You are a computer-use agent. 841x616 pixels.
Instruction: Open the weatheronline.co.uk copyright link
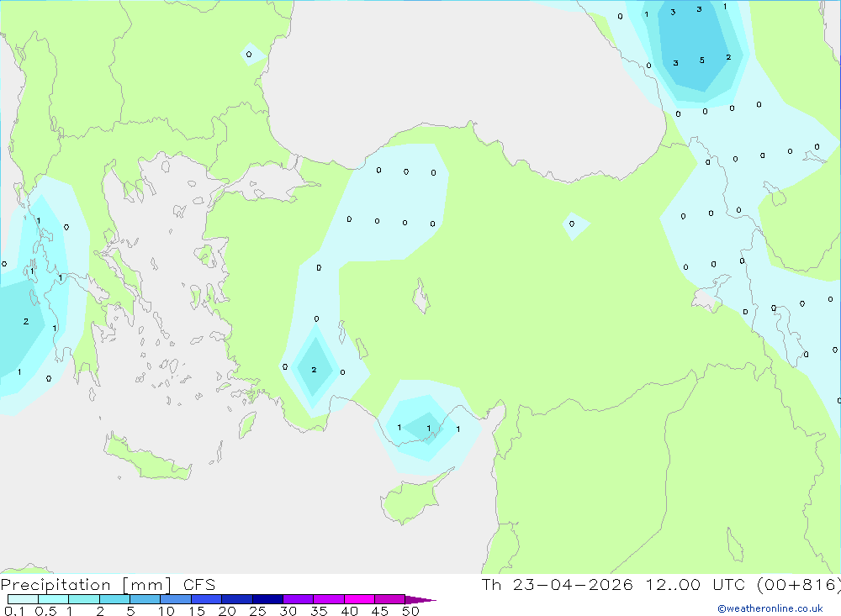[770, 608]
